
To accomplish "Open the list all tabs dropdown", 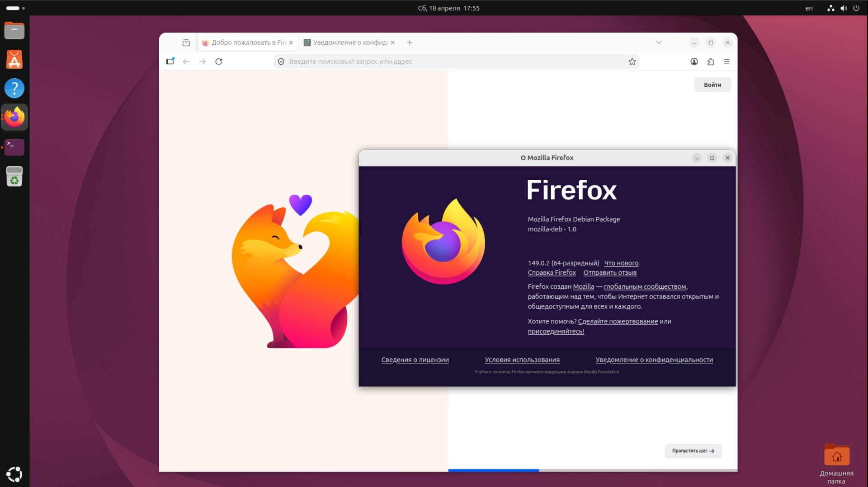I will [659, 42].
